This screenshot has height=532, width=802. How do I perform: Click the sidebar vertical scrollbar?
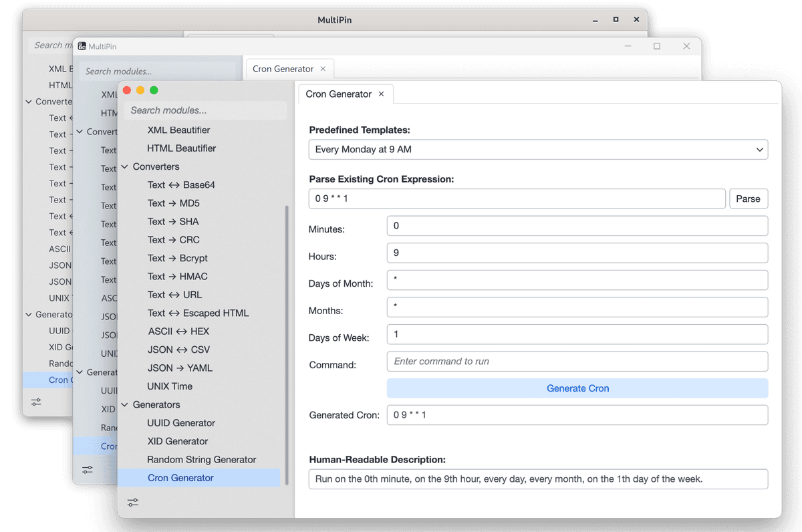tap(287, 334)
